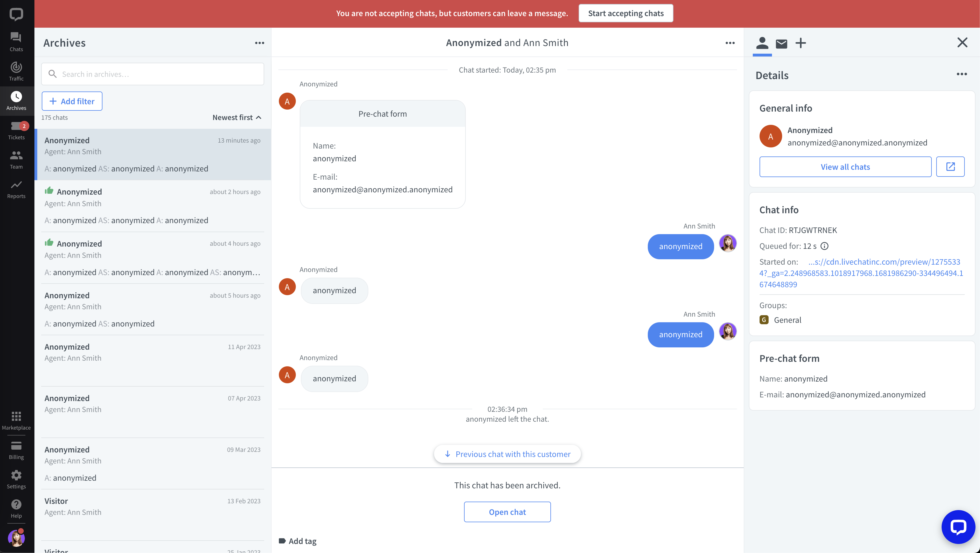Screen dimensions: 980x553
Task: Open the Traffic section in sidebar
Action: (16, 71)
